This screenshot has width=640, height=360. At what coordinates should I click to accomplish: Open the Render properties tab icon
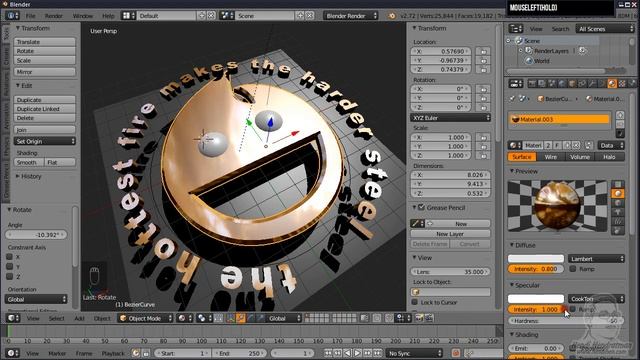pyautogui.click(x=532, y=84)
